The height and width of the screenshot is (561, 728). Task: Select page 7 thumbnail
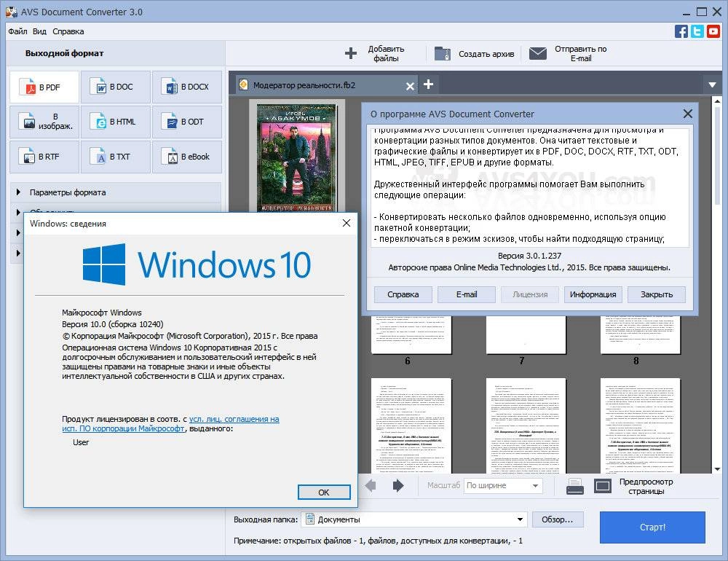point(526,334)
